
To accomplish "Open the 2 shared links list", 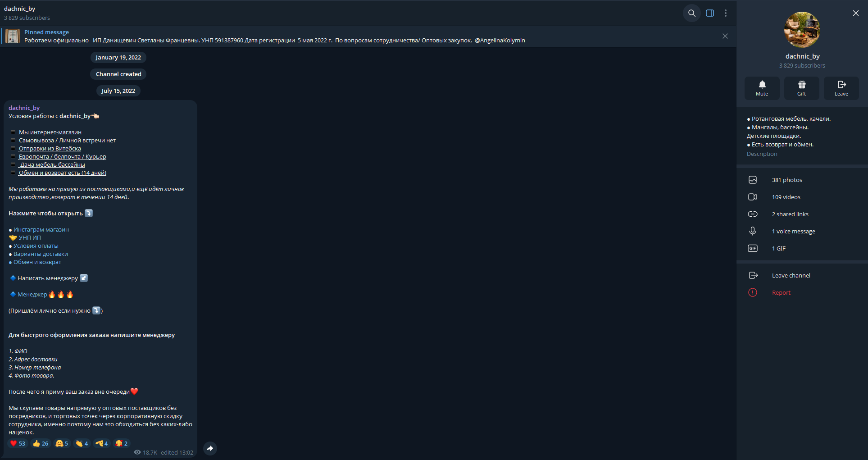I will click(802, 214).
